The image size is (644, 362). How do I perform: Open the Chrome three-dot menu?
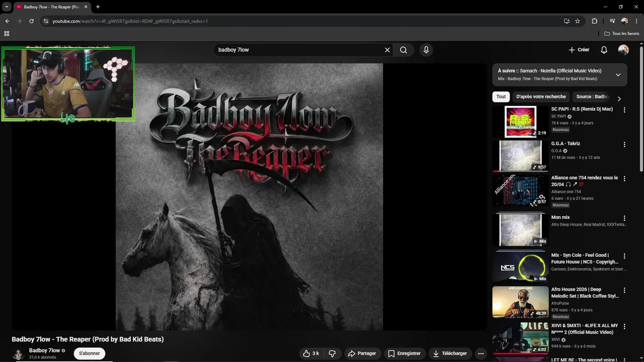coord(636,21)
